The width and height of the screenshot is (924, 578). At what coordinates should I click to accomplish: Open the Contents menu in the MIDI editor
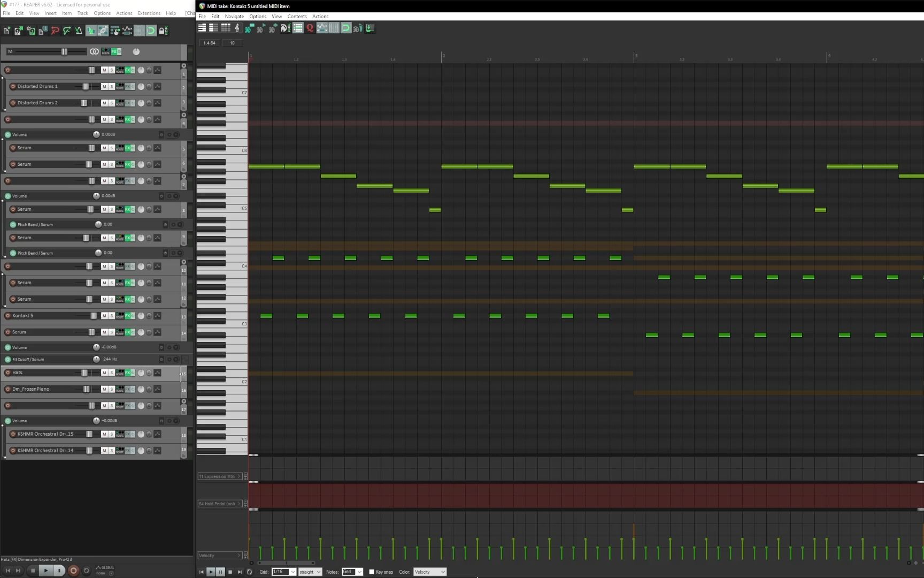(297, 17)
